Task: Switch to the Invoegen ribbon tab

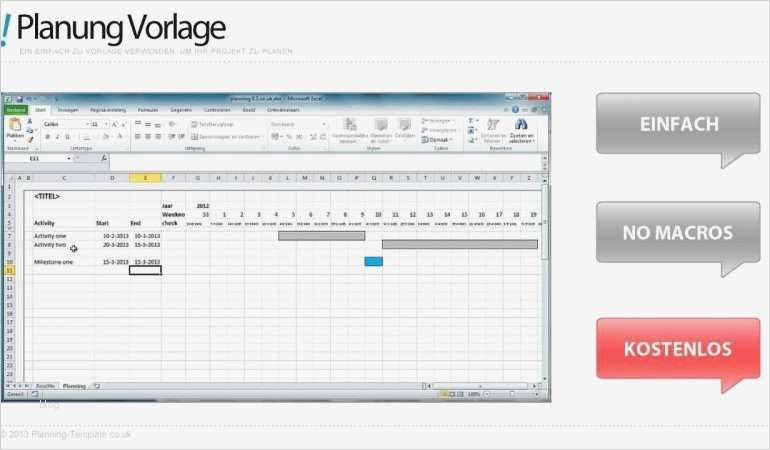Action: [x=68, y=110]
